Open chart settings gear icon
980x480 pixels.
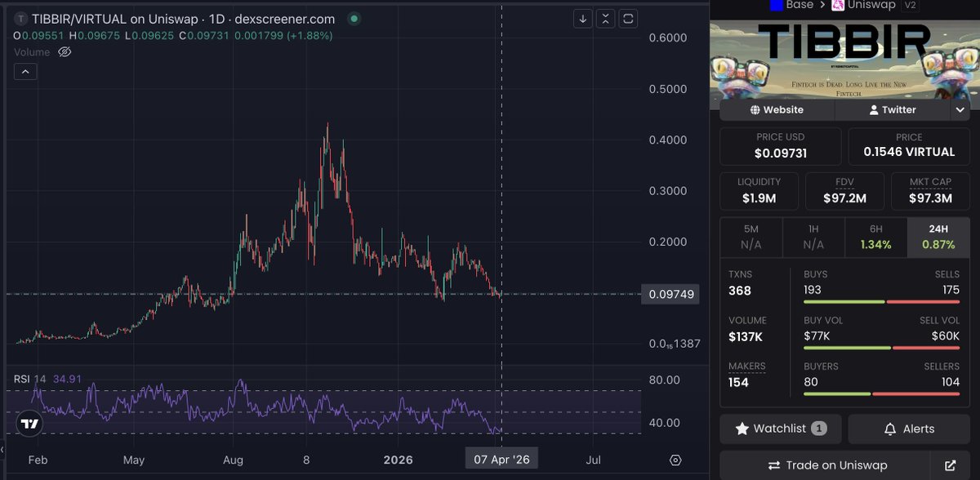(675, 460)
